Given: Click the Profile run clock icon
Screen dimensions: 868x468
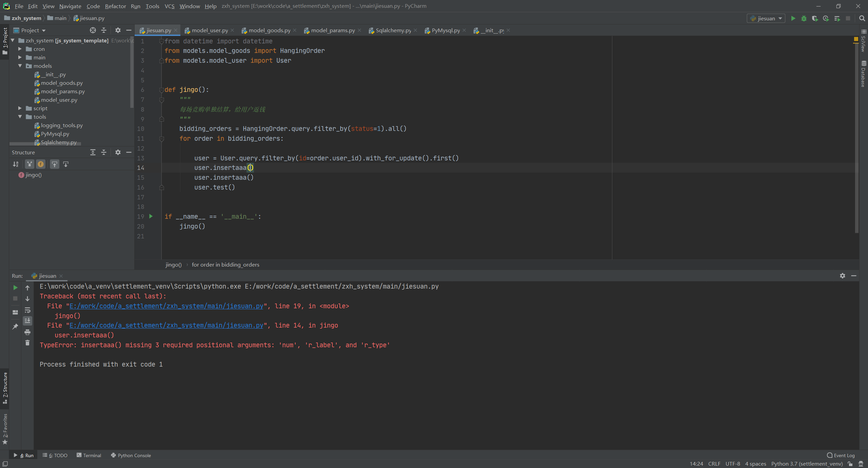Looking at the screenshot, I should (826, 18).
